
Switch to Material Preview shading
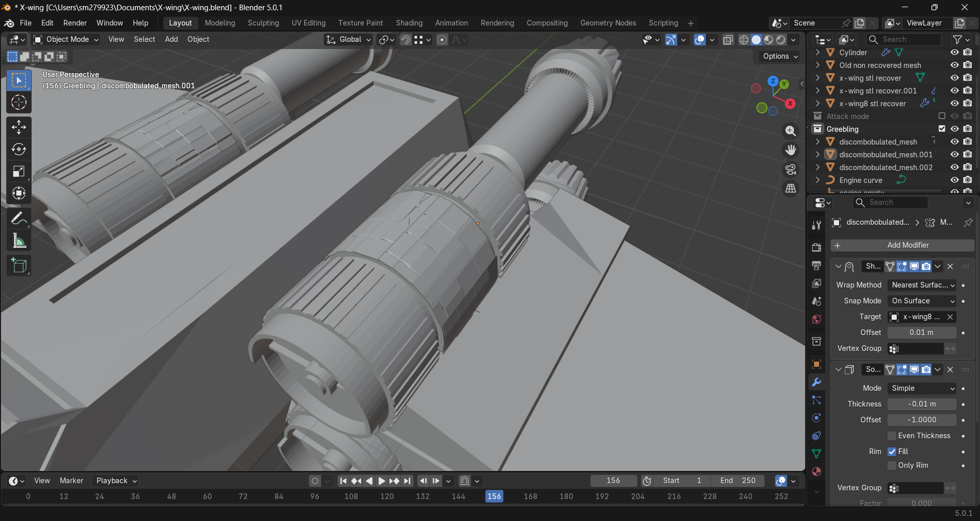tap(768, 40)
